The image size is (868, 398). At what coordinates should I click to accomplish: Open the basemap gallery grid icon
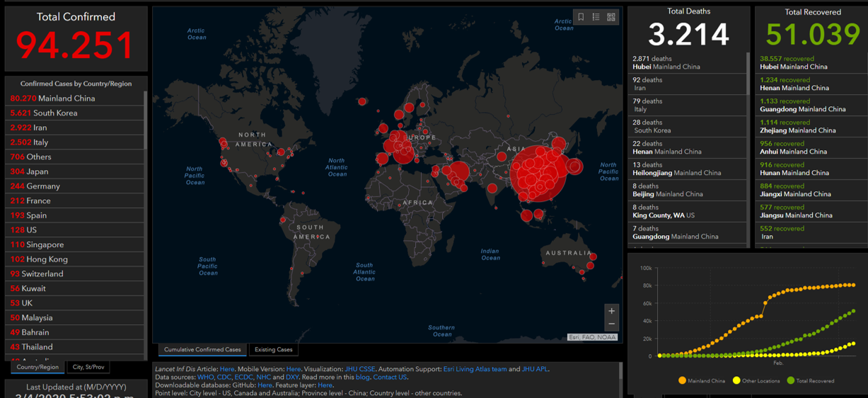611,17
